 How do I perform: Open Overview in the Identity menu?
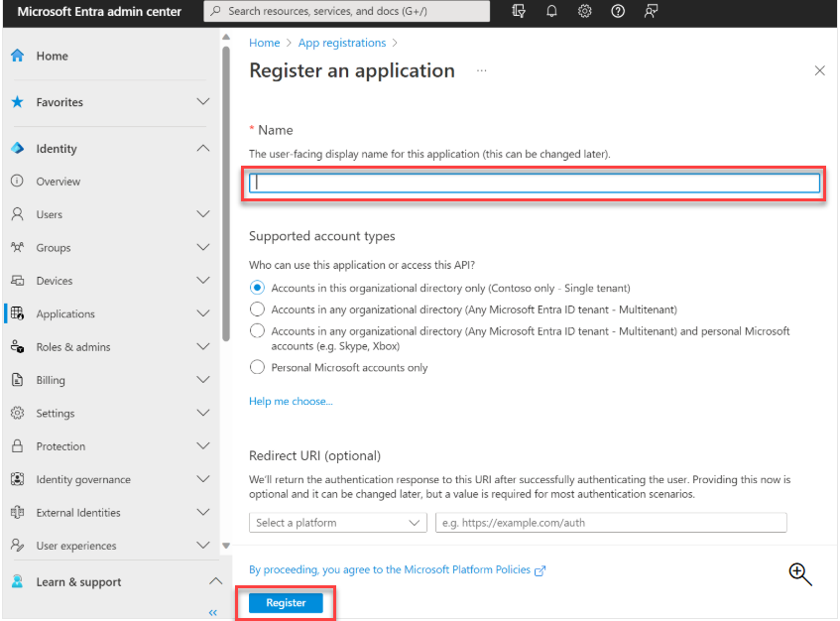[x=59, y=182]
